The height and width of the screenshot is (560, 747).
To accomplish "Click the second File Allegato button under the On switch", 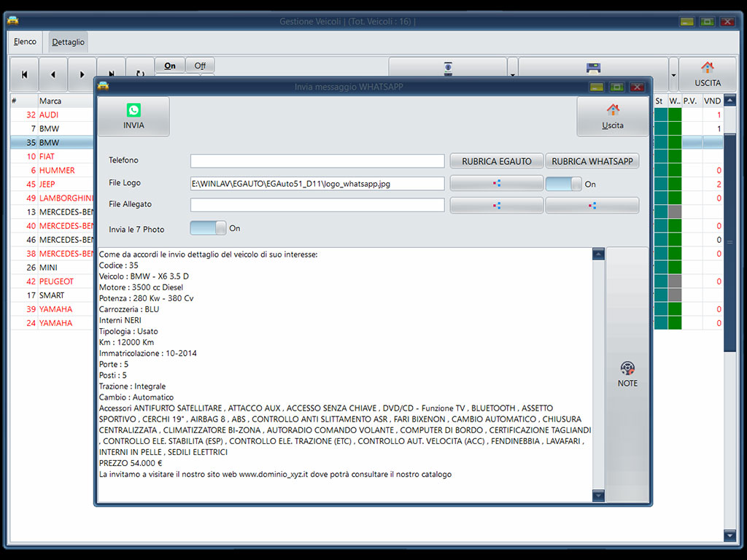I will [592, 205].
